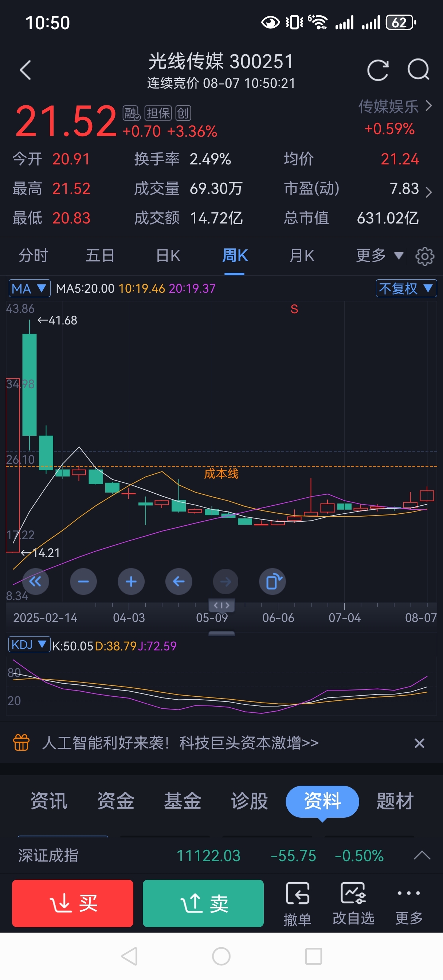Android home navigation button
Screen dimensions: 443x980
pos(221,956)
